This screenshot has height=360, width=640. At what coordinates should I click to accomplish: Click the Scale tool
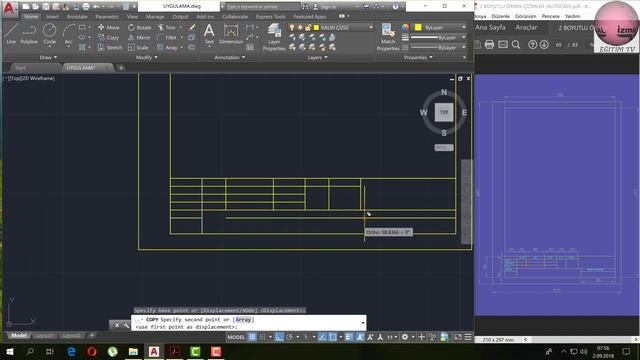(138, 47)
